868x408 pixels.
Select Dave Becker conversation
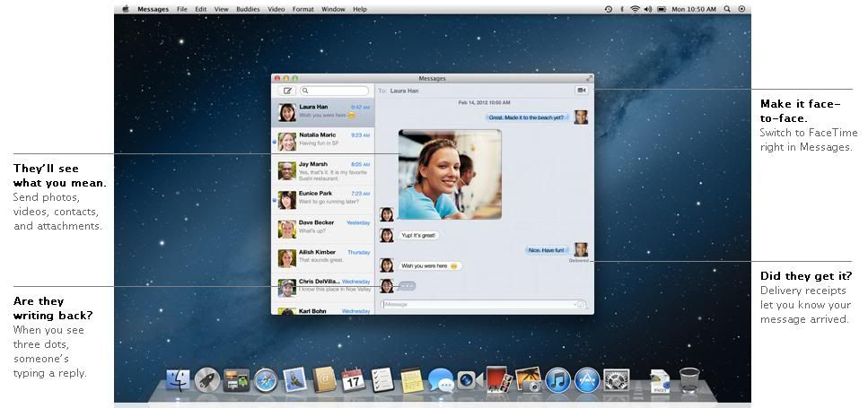[x=323, y=229]
